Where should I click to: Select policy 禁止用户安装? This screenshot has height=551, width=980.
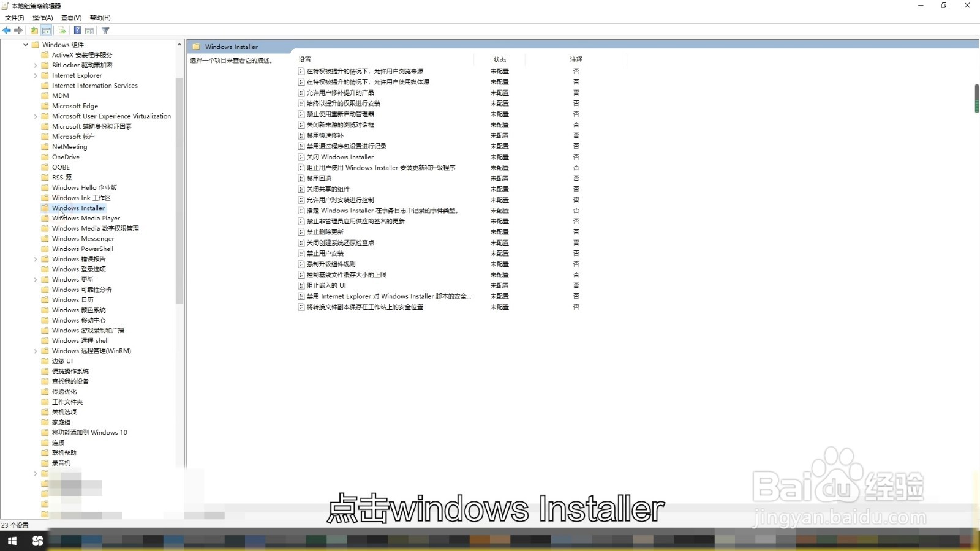click(325, 253)
